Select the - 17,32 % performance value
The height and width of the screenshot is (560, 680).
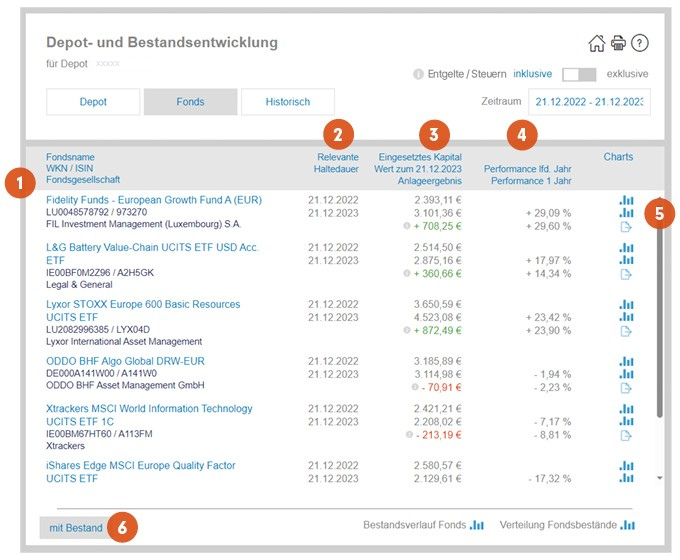[x=549, y=479]
